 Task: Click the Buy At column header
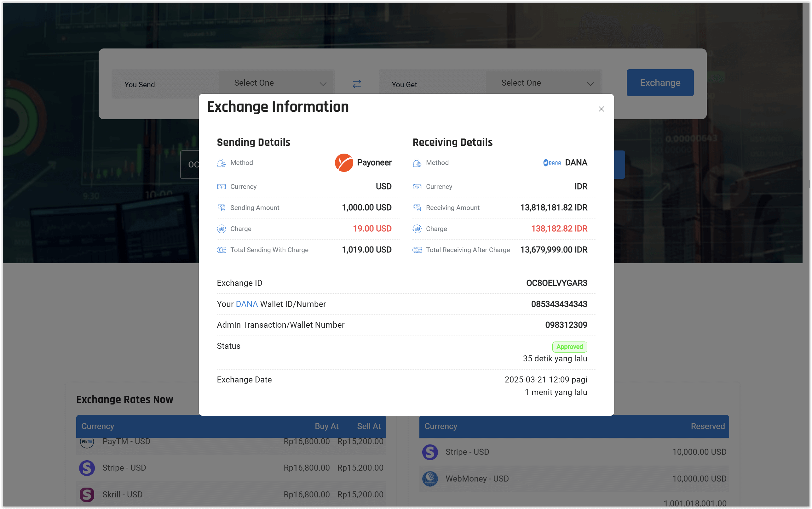pos(326,426)
